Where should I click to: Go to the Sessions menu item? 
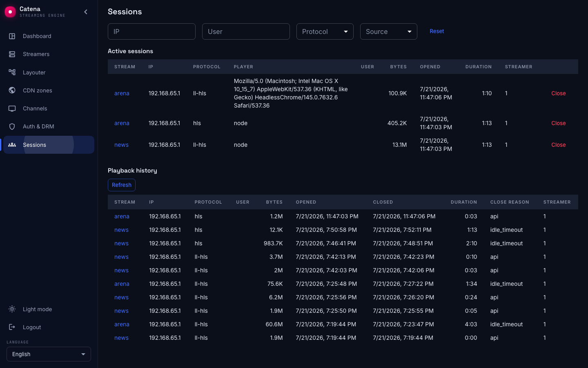[x=49, y=145]
